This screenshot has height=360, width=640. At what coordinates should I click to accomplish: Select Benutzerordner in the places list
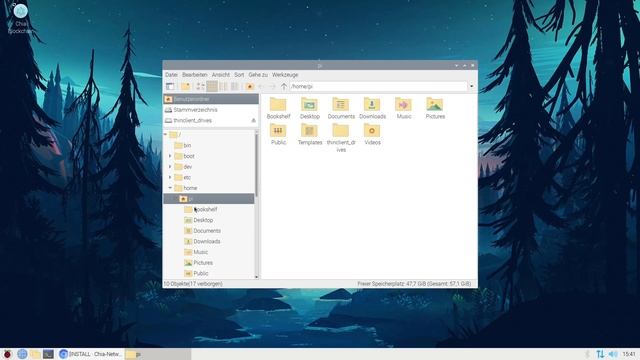(x=211, y=99)
